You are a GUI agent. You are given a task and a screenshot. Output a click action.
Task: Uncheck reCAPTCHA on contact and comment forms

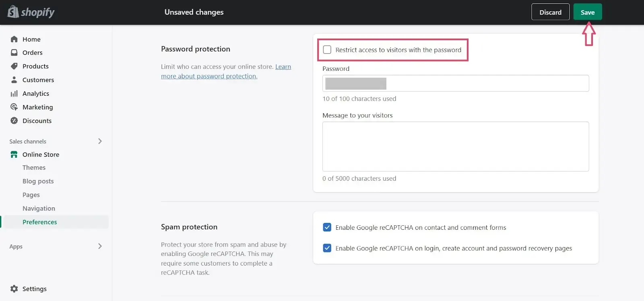click(x=327, y=227)
